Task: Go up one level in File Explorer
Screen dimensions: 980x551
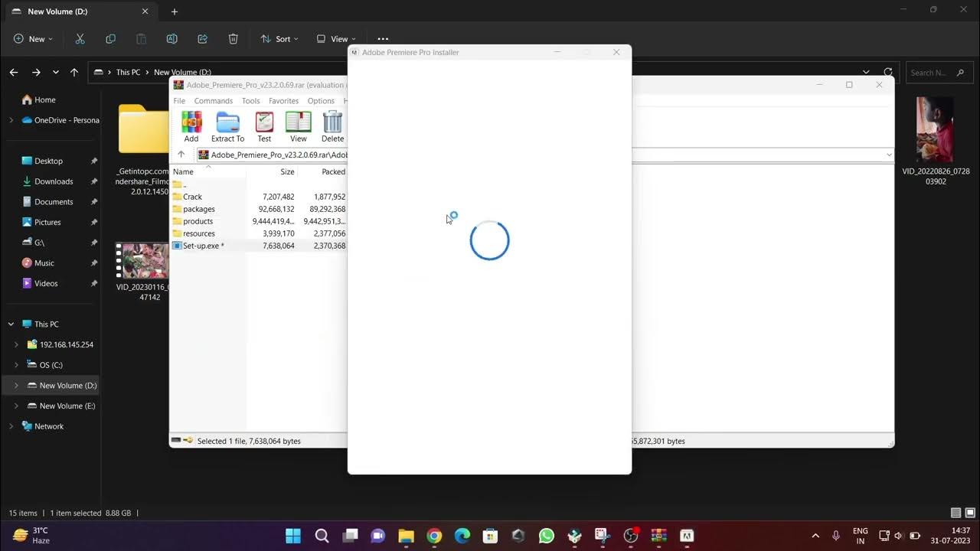Action: [x=73, y=73]
